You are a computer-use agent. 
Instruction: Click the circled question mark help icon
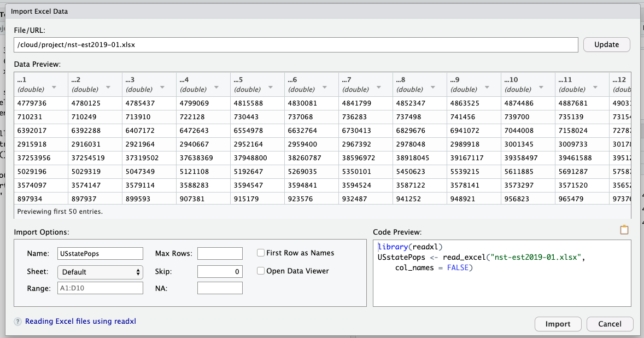point(17,322)
